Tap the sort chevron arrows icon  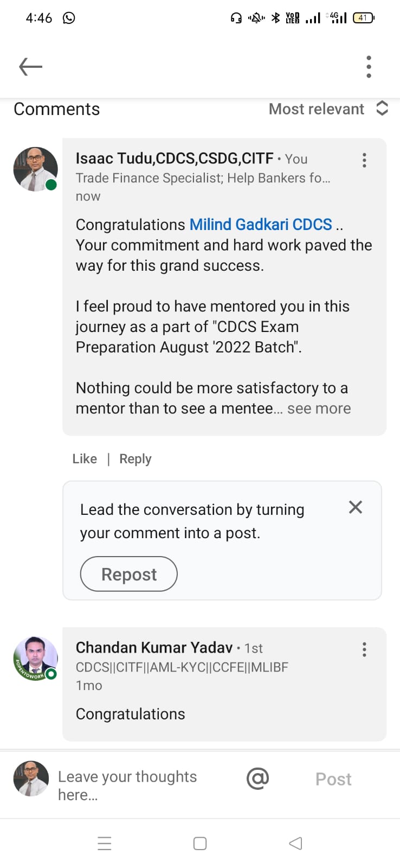(382, 108)
